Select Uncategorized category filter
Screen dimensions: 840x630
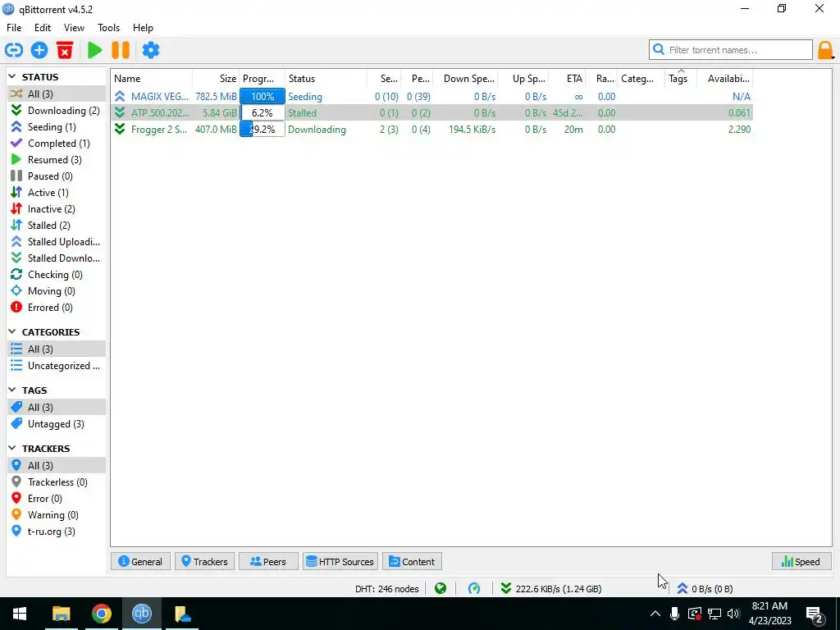click(57, 366)
